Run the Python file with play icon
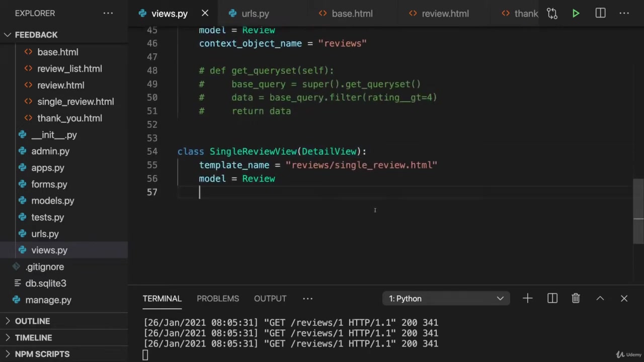The width and height of the screenshot is (644, 362). (576, 14)
